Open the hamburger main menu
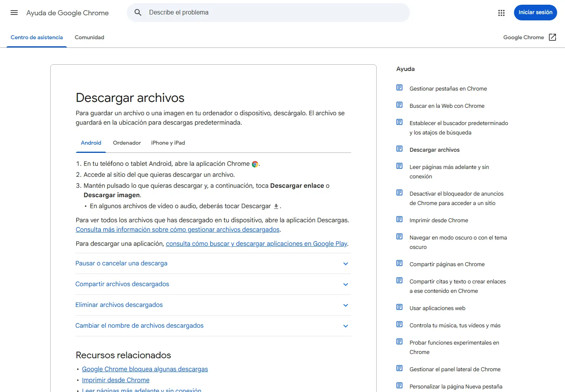Screen dimensions: 565x392 tap(14, 13)
